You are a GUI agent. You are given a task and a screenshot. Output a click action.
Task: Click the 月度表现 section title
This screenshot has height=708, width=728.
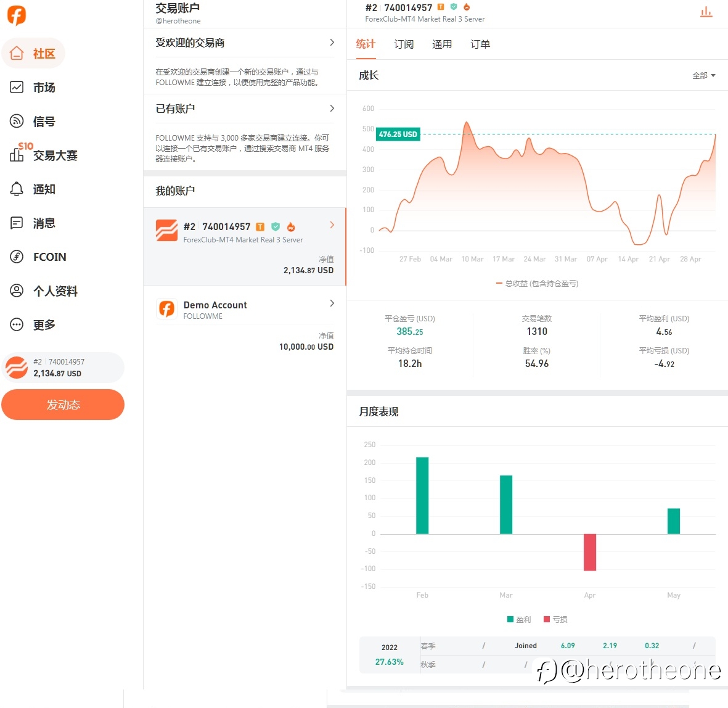coord(379,411)
